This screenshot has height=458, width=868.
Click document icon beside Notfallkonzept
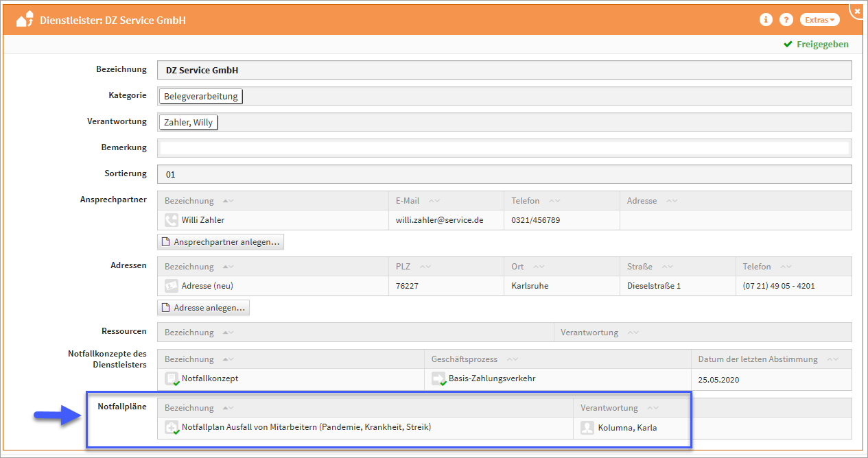172,378
